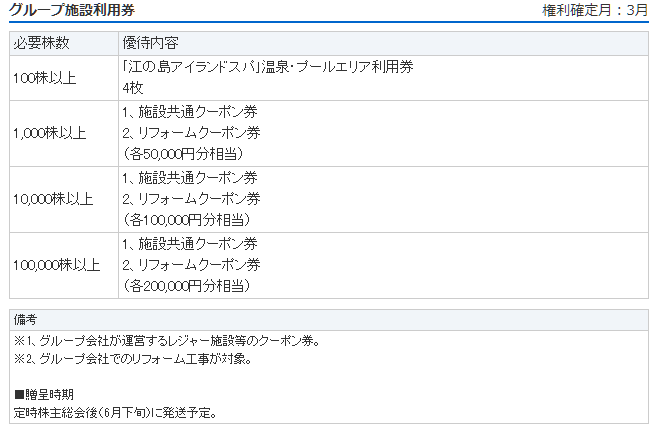Click the 江の島アイランドスパ 利用券 text
This screenshot has width=655, height=427.
point(267,67)
